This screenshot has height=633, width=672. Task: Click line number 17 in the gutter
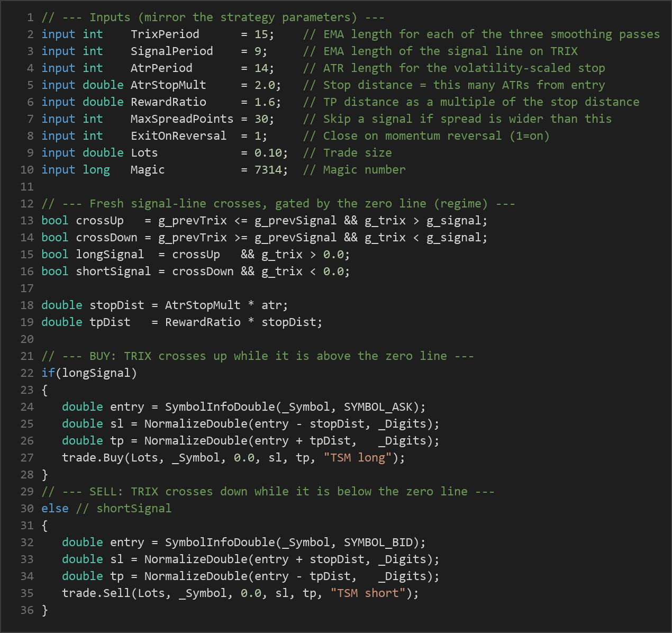(27, 288)
